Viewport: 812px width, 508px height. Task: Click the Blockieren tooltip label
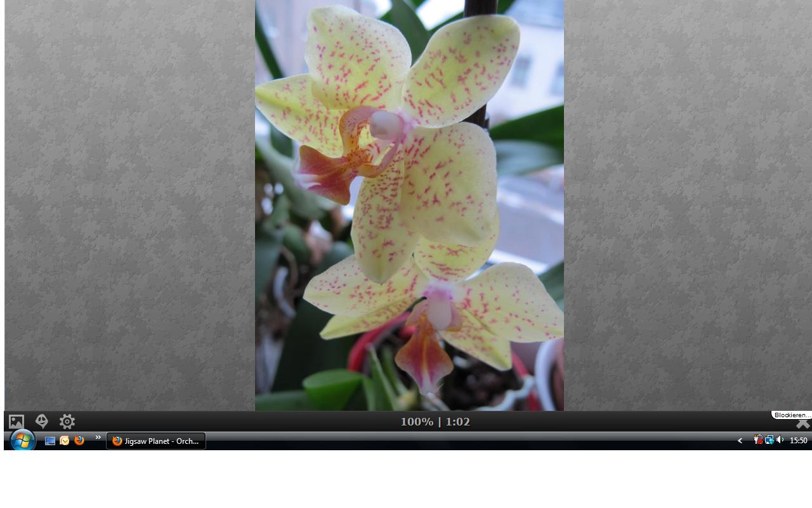click(x=791, y=415)
